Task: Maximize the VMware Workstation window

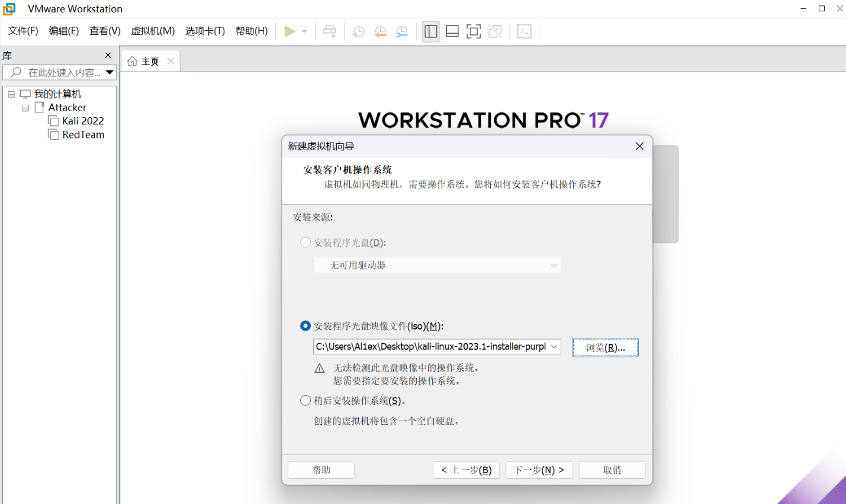Action: click(x=822, y=8)
